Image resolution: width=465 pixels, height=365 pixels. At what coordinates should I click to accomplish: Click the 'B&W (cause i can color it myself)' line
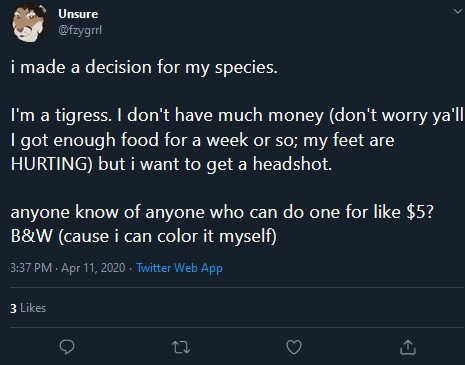[x=144, y=237]
